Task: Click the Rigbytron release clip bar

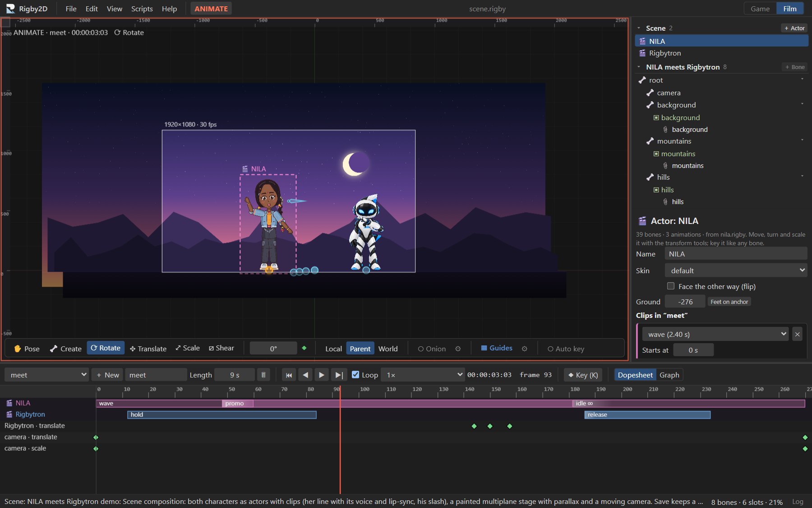Action: click(647, 415)
